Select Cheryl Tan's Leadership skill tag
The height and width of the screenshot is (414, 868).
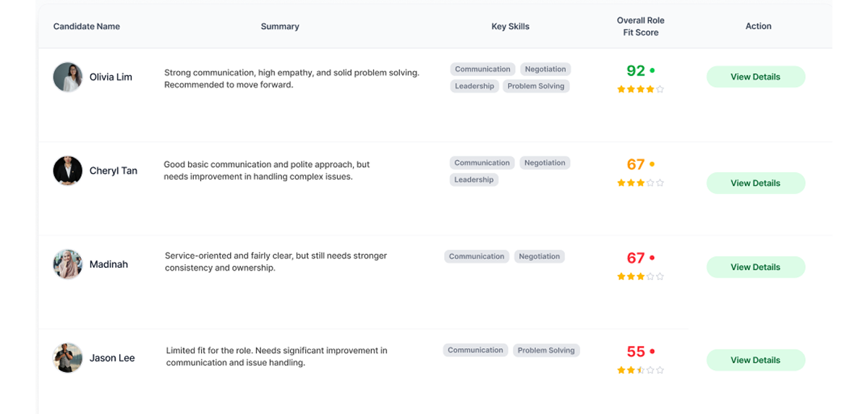(474, 179)
